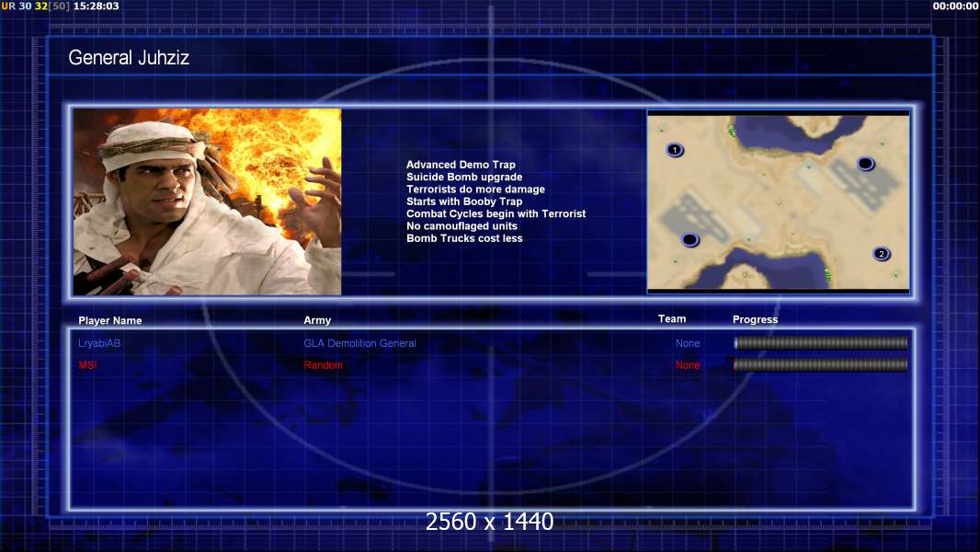Click the General Juhziz title text

point(129,58)
